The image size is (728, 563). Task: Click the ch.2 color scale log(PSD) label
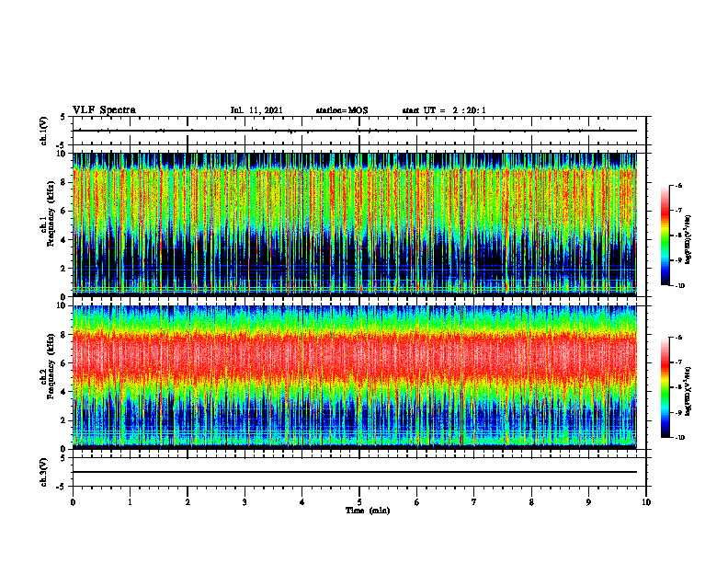coord(688,391)
